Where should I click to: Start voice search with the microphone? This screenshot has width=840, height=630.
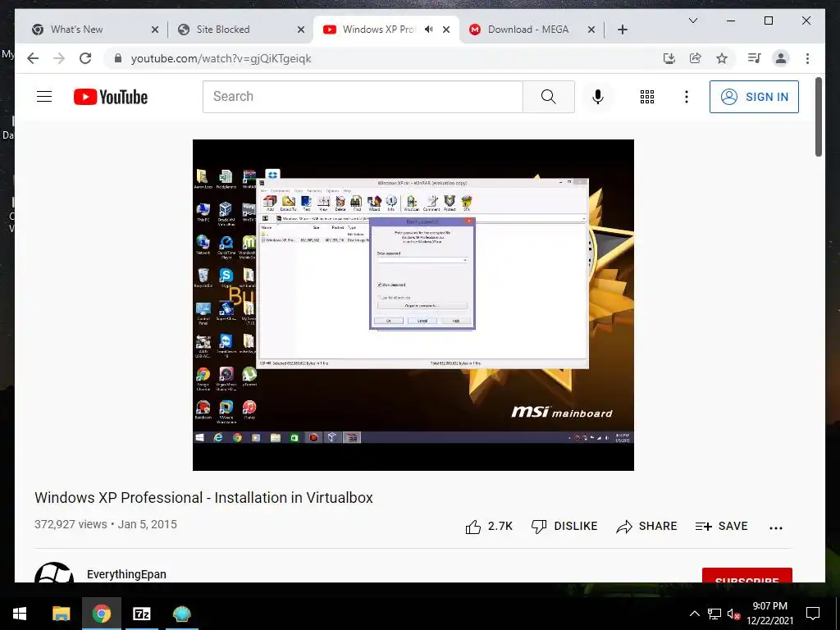point(598,97)
